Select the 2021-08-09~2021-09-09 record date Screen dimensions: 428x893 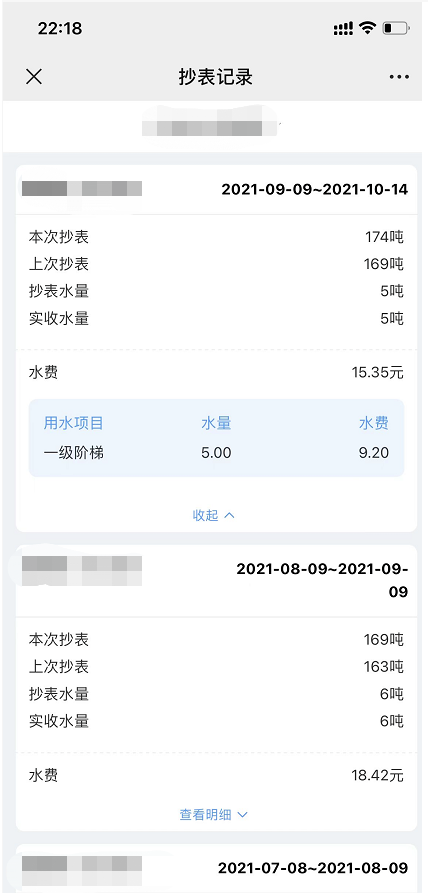(322, 580)
